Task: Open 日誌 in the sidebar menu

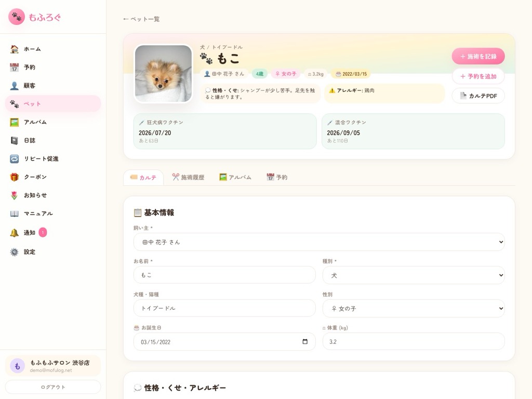Action: click(x=53, y=140)
